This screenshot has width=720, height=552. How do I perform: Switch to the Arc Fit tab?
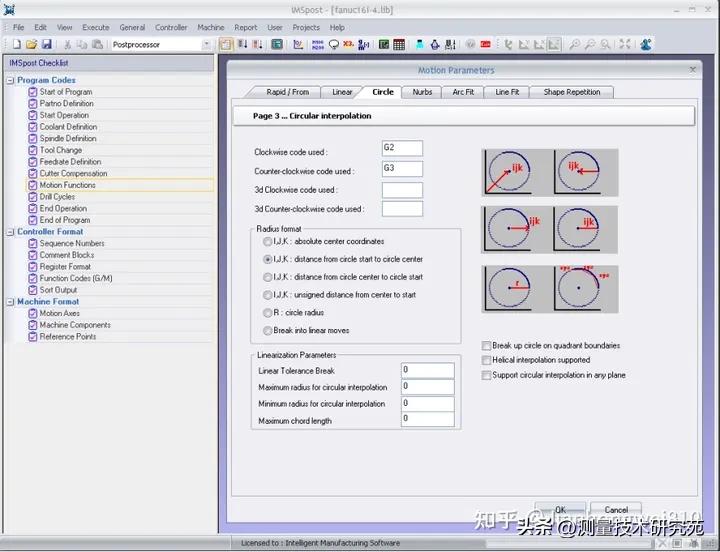click(x=463, y=92)
